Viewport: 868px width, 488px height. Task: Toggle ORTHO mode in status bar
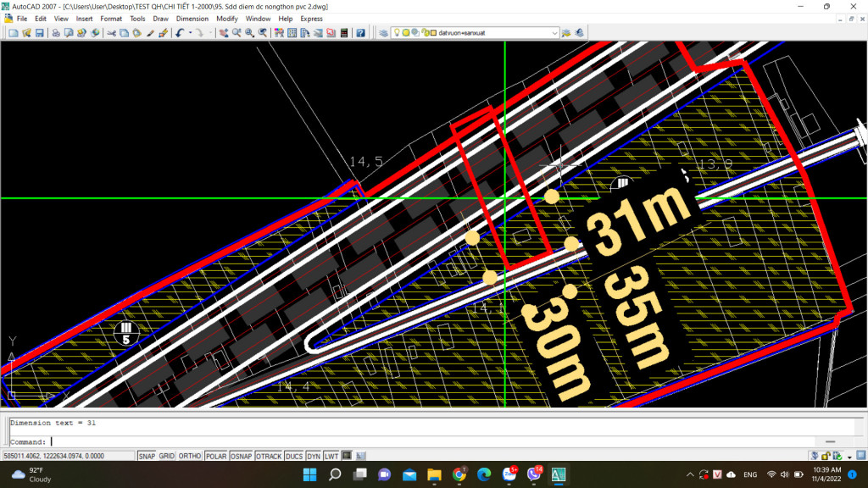pyautogui.click(x=189, y=456)
